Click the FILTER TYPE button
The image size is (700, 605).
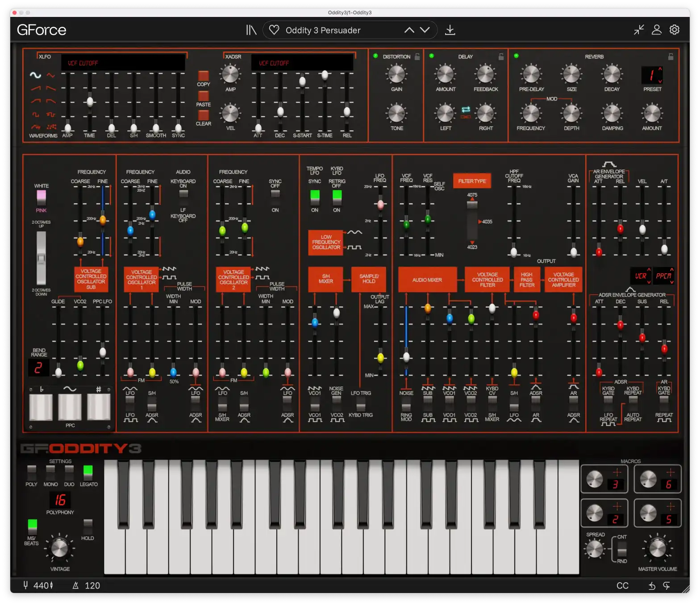472,181
